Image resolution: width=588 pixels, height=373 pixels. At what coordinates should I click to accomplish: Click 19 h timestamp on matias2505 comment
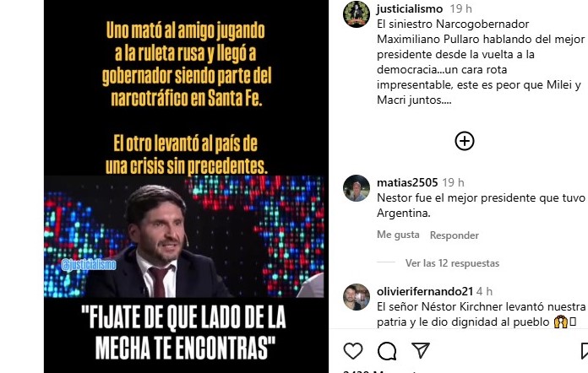(x=453, y=182)
